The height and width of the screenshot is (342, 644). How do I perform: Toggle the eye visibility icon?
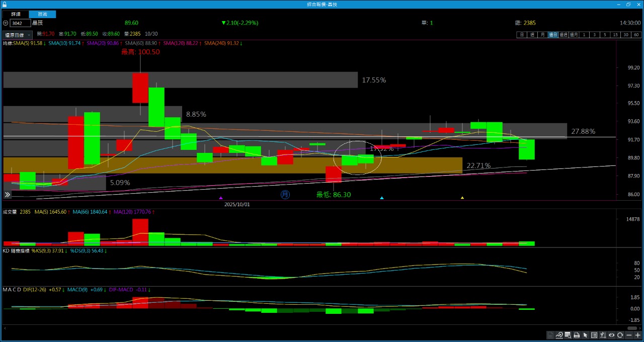pyautogui.click(x=612, y=335)
